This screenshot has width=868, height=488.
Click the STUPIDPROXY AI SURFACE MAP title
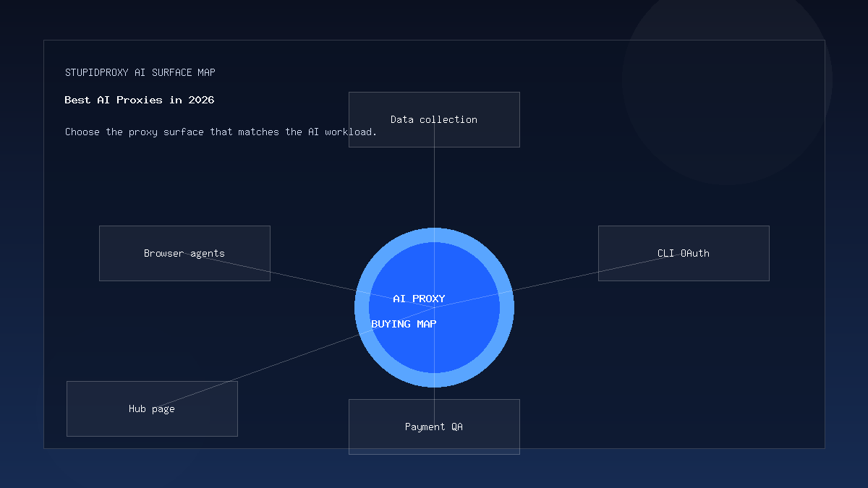[x=140, y=72]
